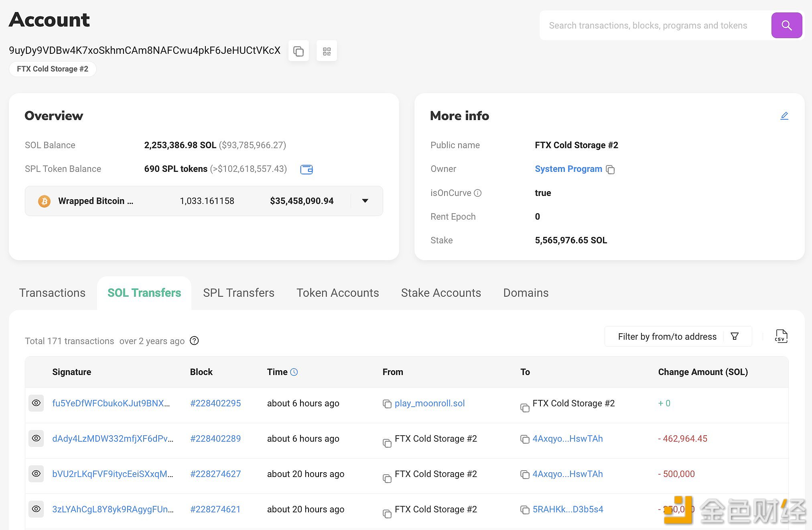
Task: Switch to the Stake Accounts tab
Action: [x=441, y=293]
